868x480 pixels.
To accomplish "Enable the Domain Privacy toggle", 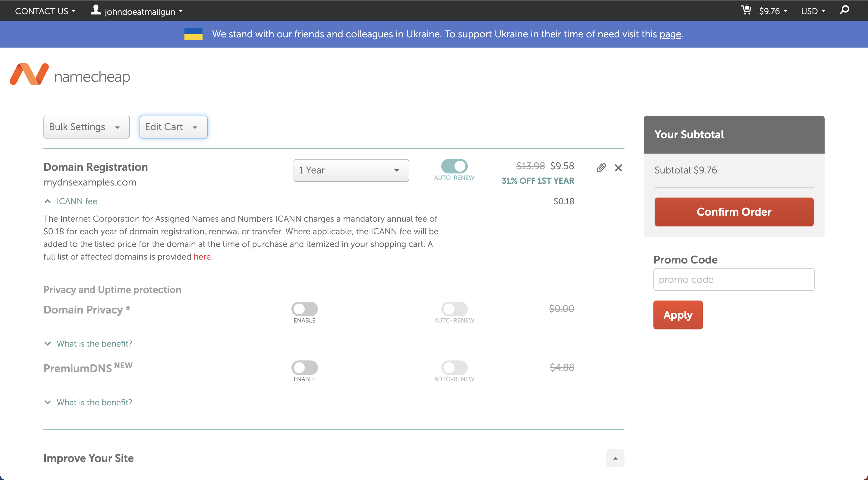I will [x=304, y=309].
